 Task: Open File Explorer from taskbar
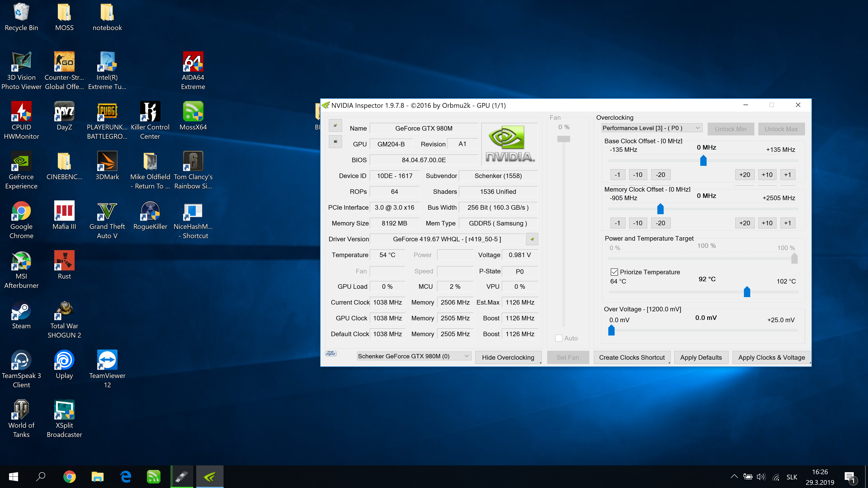(x=97, y=476)
